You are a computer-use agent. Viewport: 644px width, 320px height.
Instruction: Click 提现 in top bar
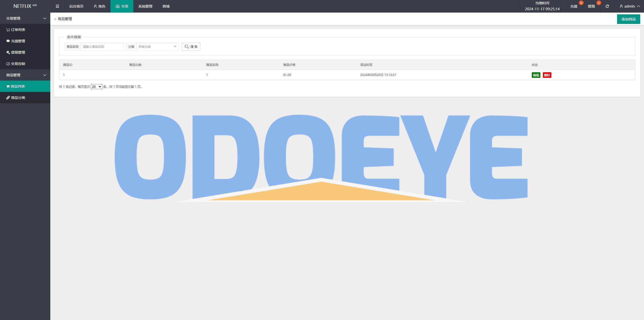tap(591, 6)
